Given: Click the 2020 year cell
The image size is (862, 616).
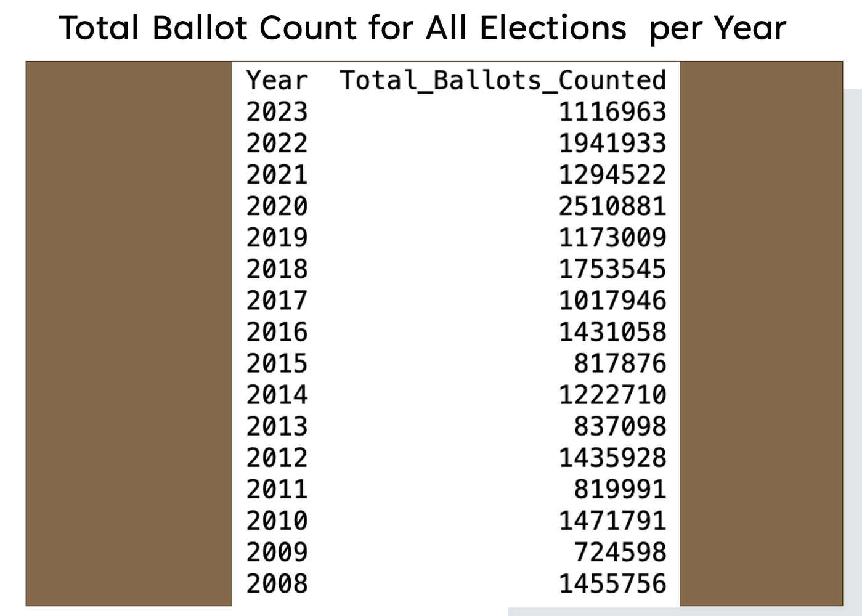Looking at the screenshot, I should tap(277, 206).
